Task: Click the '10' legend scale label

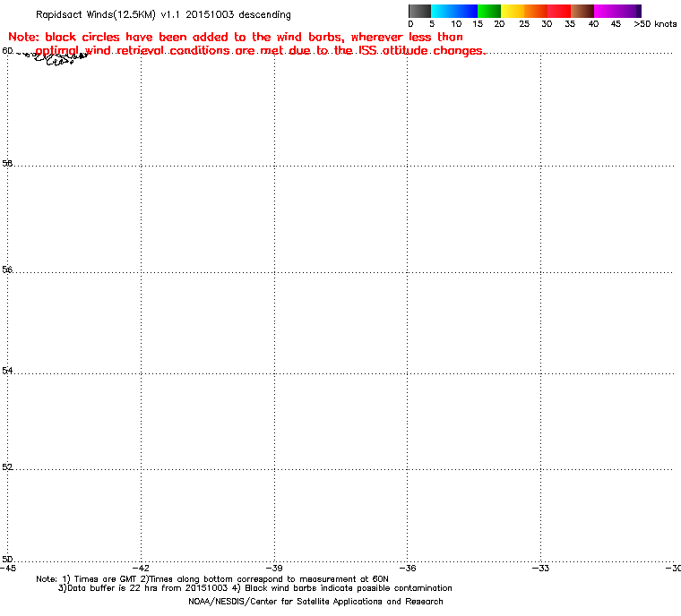Action: (456, 24)
